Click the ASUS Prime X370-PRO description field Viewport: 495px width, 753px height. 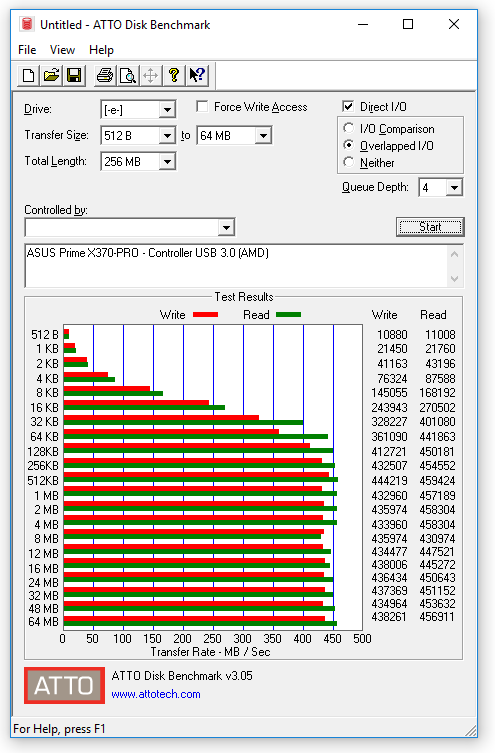point(237,266)
